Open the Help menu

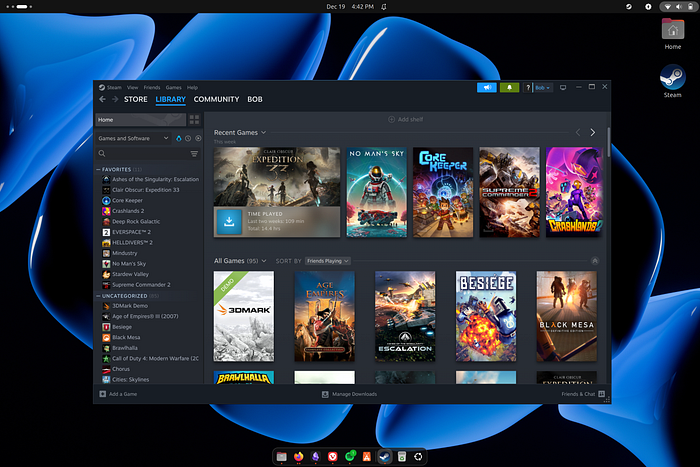click(x=192, y=88)
